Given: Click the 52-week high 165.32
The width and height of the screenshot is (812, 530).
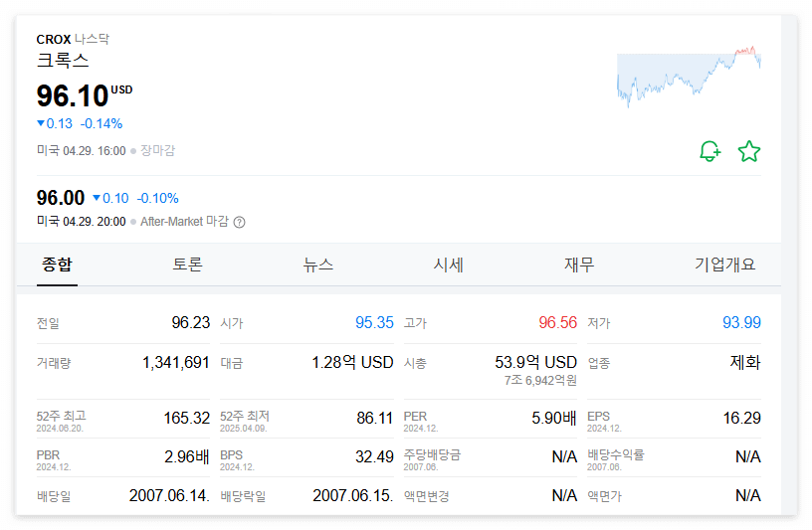Looking at the screenshot, I should point(187,418).
